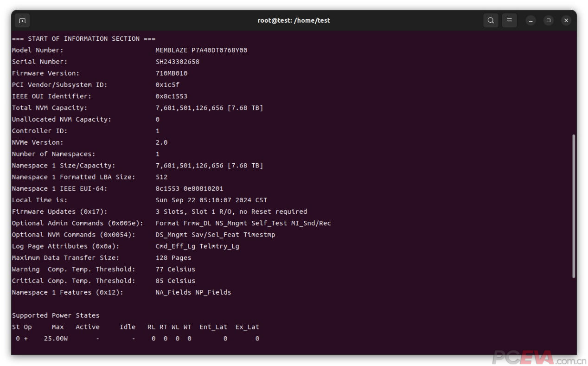
Task: Maximize the terminal window
Action: point(548,20)
